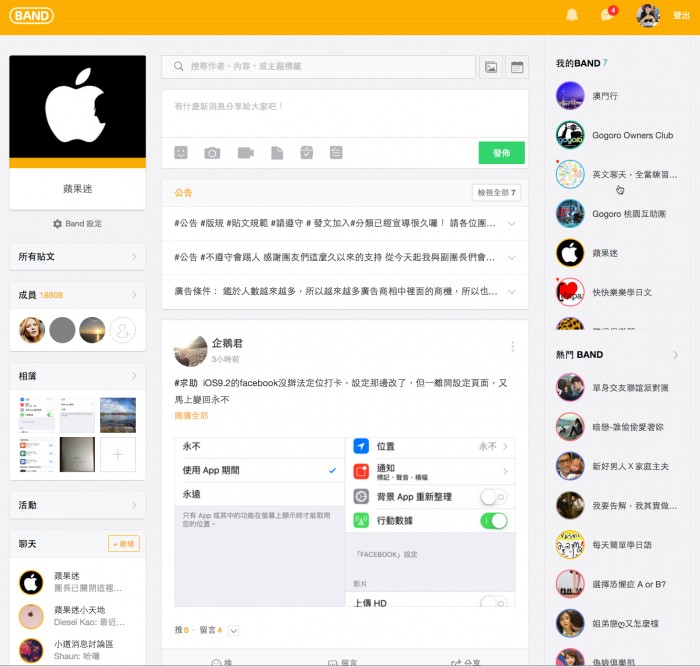Attach a video with camcorder icon
This screenshot has width=700, height=667.
pos(246,153)
